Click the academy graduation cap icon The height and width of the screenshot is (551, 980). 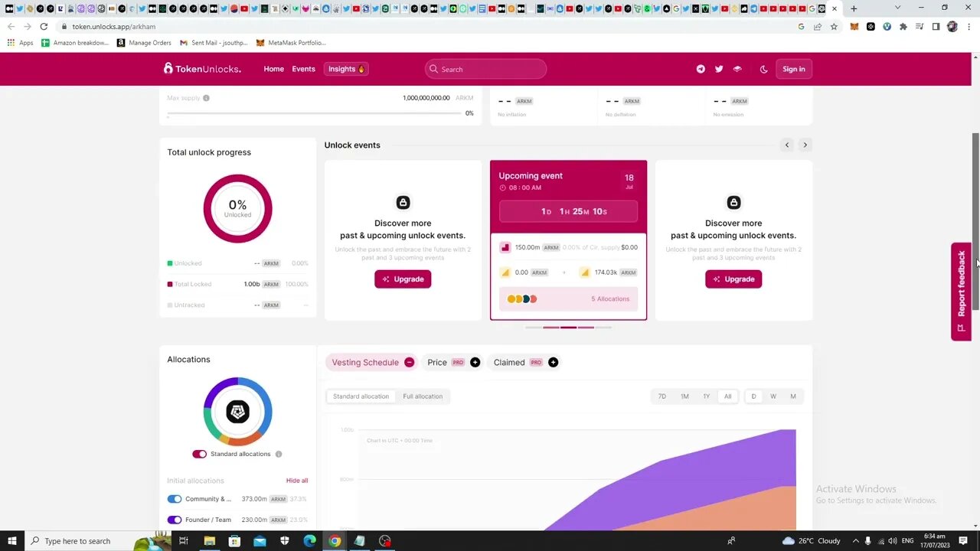coord(737,69)
